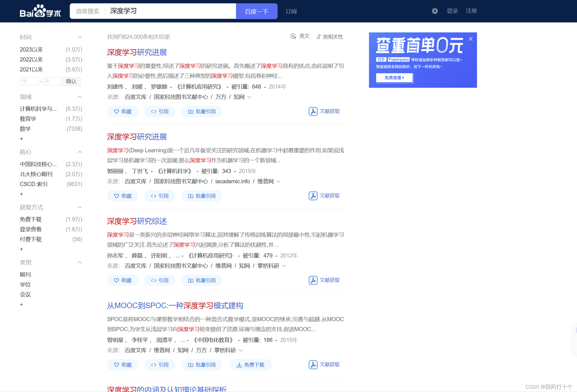Screen dimensions: 577x392
Task: Collapse the 领域 filter section
Action: [x=80, y=97]
